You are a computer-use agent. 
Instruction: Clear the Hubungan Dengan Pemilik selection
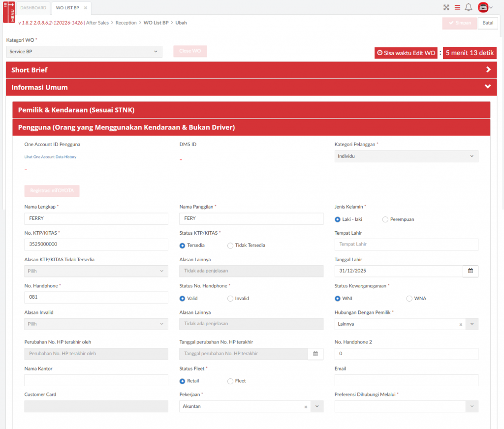(x=461, y=324)
